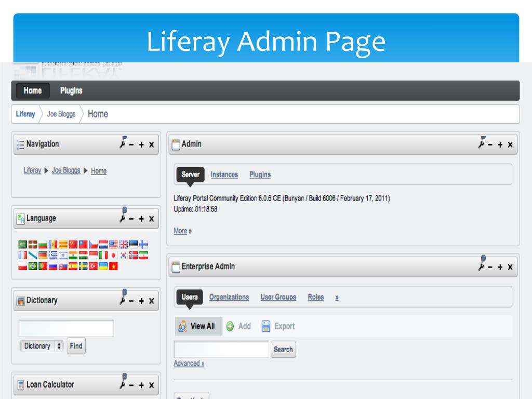Select the Users tab in Enterprise Admin
532x399 pixels.
click(x=190, y=297)
